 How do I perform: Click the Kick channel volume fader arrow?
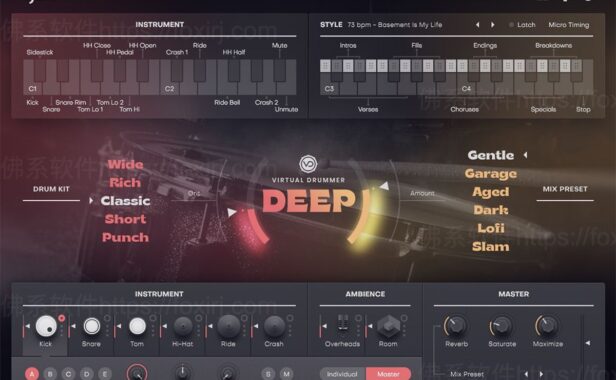click(x=27, y=326)
